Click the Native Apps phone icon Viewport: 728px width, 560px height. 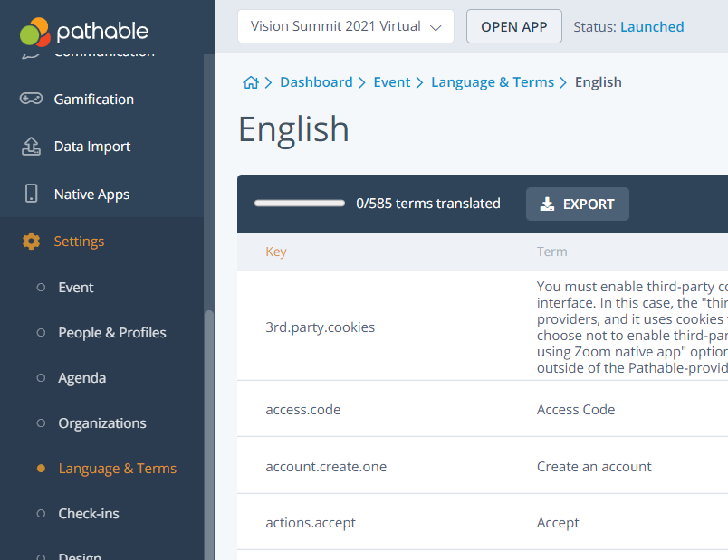click(31, 194)
